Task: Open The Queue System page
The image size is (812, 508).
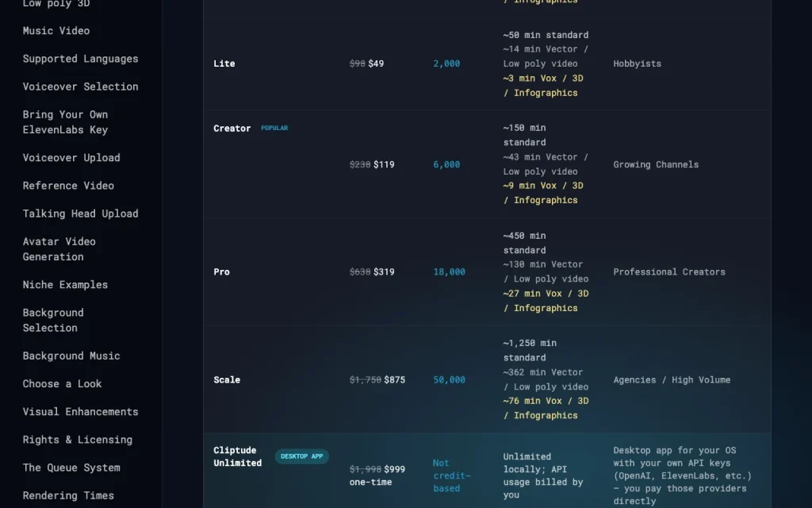Action: coord(71,468)
